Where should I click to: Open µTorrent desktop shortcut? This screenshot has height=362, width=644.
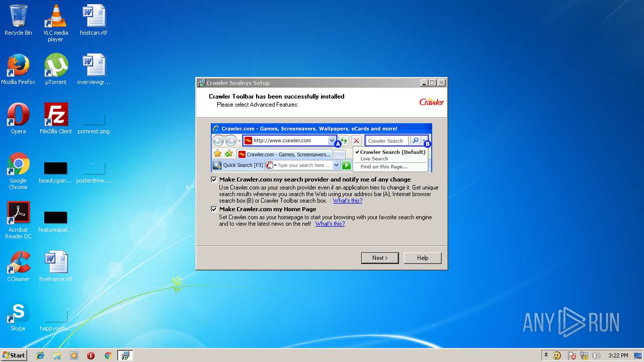(x=55, y=69)
